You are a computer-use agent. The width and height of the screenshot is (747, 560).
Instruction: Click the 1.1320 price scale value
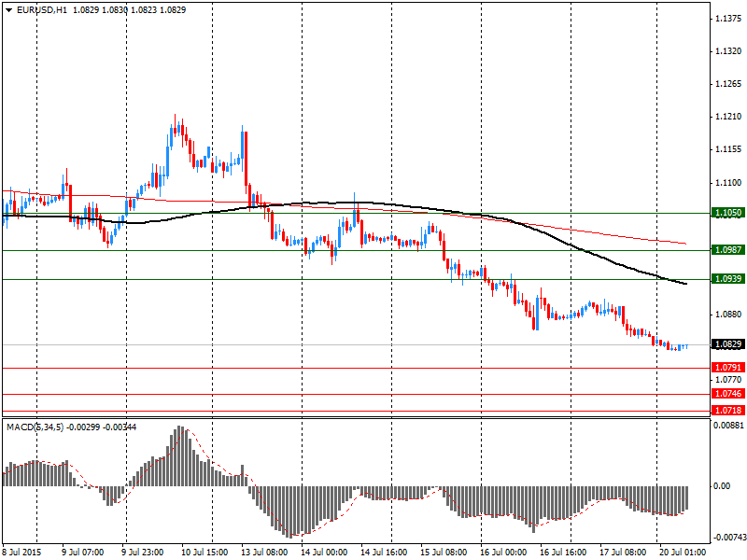[728, 51]
